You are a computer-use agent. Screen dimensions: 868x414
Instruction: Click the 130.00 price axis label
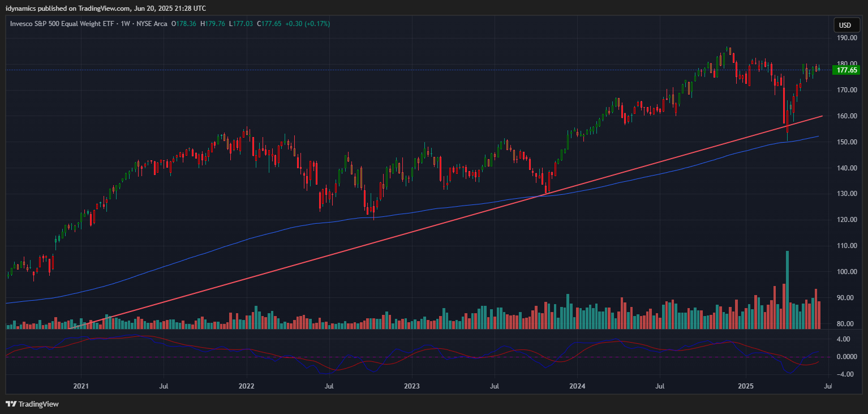coord(847,194)
